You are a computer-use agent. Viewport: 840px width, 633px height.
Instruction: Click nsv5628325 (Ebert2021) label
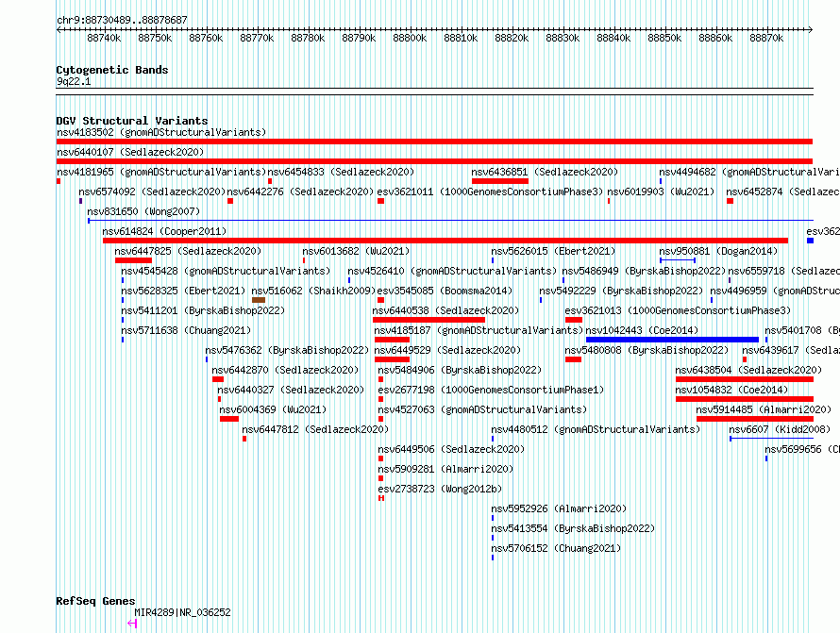point(183,291)
